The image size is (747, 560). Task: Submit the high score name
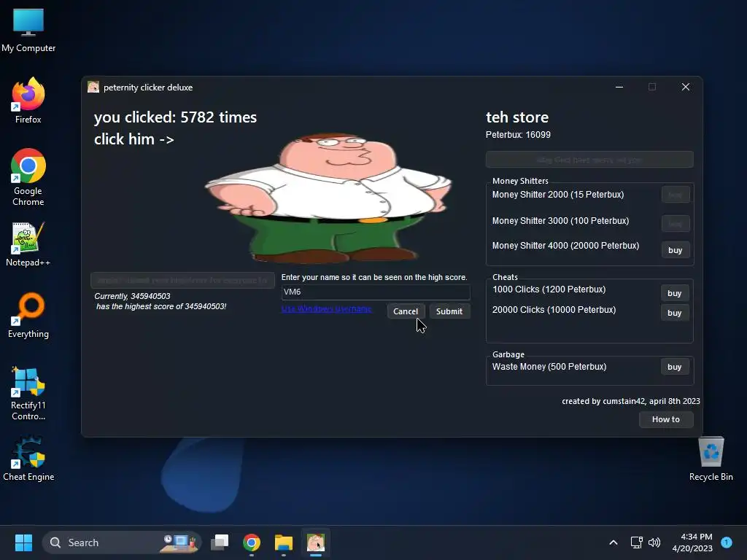[449, 311]
